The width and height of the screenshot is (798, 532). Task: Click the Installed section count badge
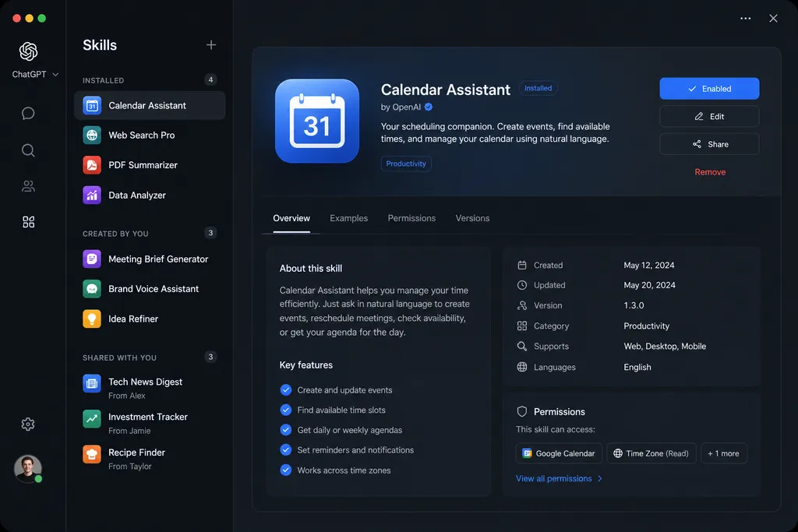210,79
